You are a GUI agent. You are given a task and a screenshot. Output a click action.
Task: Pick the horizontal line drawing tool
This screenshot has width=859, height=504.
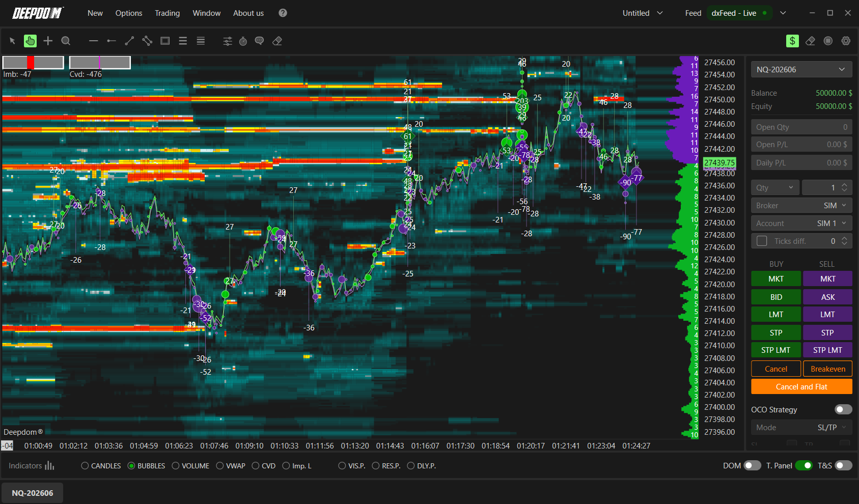(93, 41)
